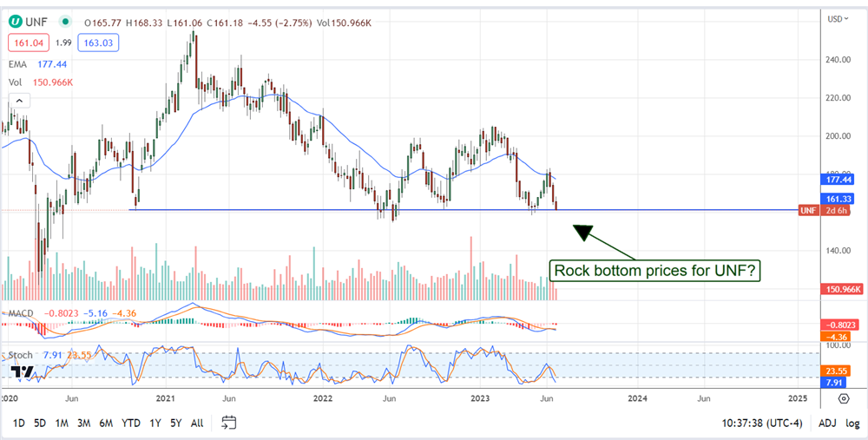Select the 1D time range
Screen dimensions: 868x440
pyautogui.click(x=19, y=424)
